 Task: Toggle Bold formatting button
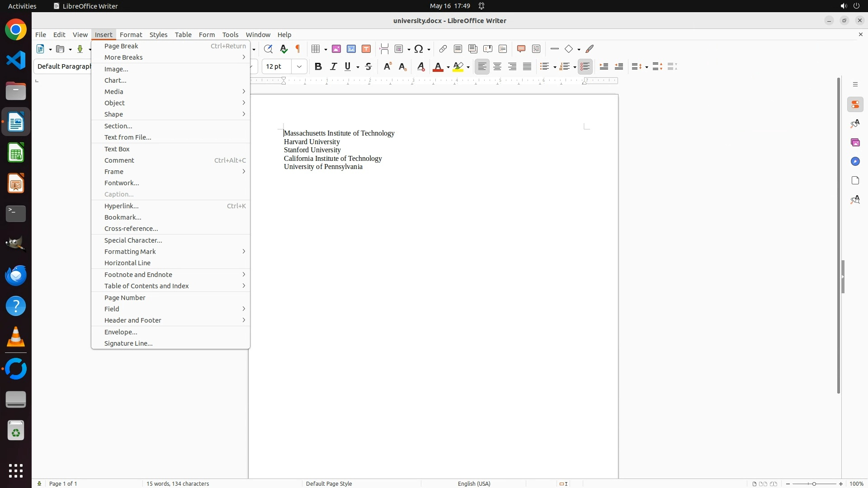[x=318, y=67]
